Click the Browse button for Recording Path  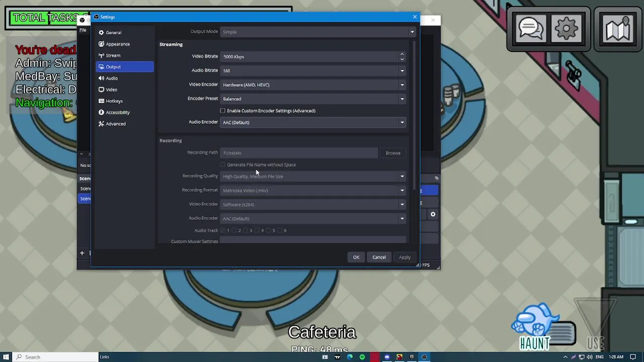click(x=393, y=153)
